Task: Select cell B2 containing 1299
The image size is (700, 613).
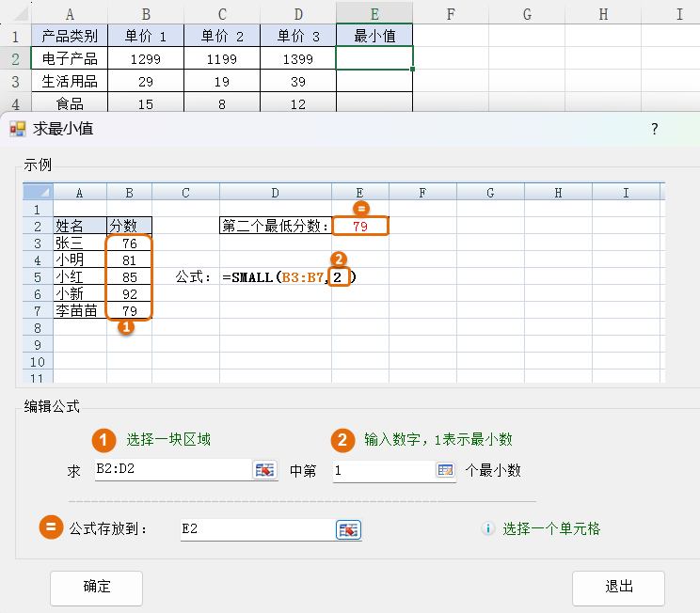Action: [x=145, y=58]
